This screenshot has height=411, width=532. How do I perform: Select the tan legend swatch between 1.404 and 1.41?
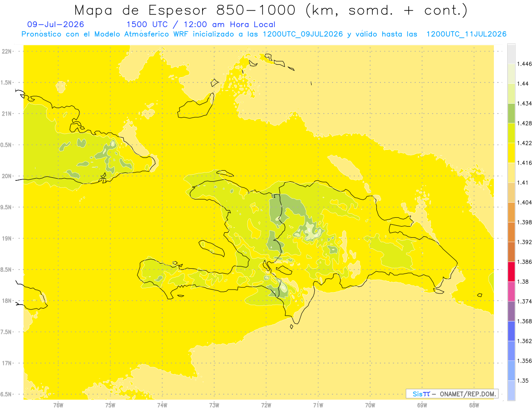(511, 192)
